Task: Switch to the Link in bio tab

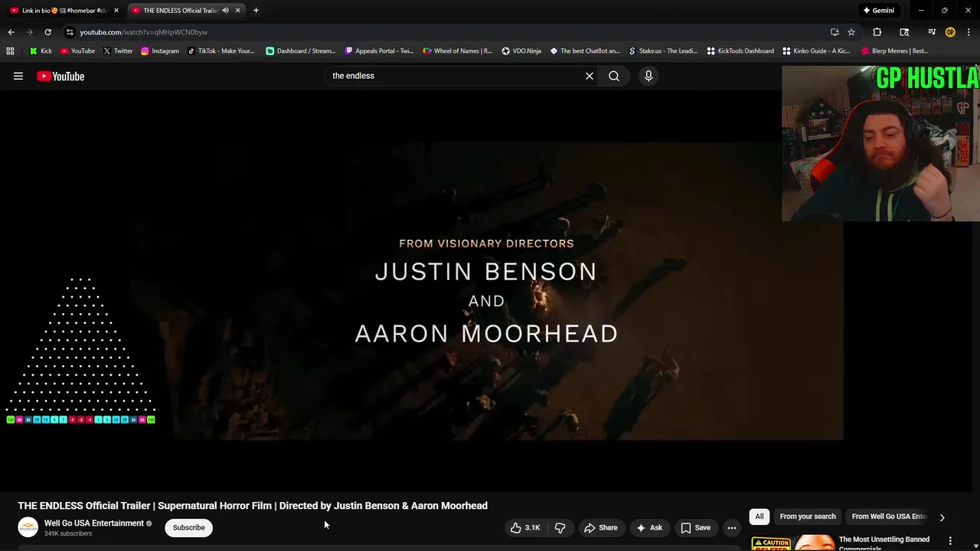Action: click(63, 10)
